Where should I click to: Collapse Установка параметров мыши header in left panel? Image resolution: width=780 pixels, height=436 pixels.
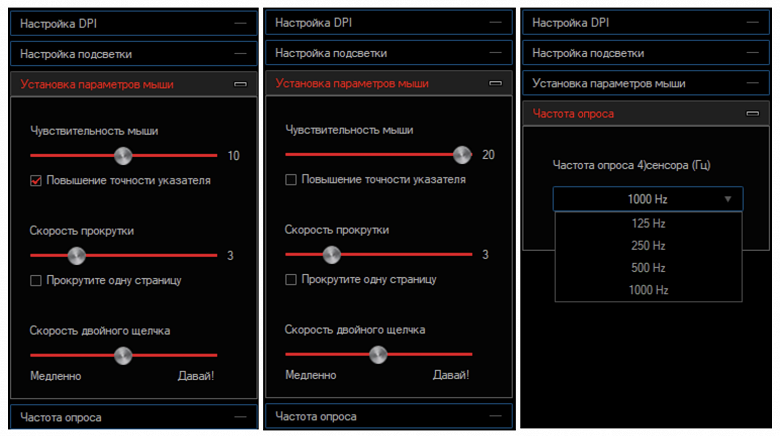coord(133,84)
